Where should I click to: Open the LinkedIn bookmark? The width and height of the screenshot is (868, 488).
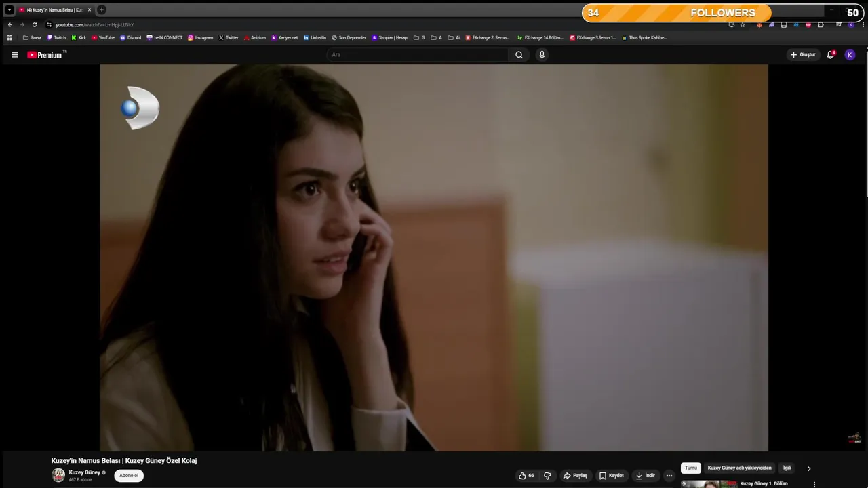[315, 38]
